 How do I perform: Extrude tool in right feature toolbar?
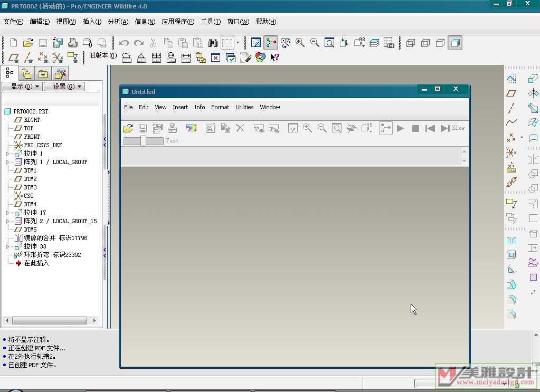click(x=533, y=79)
